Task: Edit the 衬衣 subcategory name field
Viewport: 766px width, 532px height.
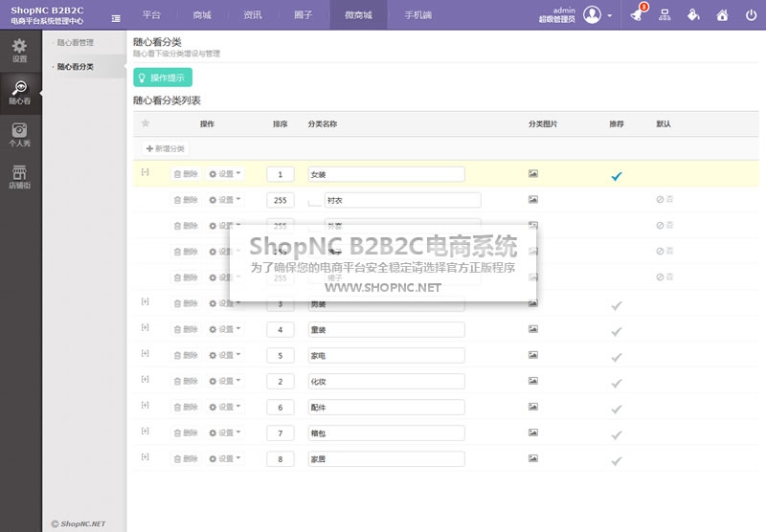Action: coord(403,200)
